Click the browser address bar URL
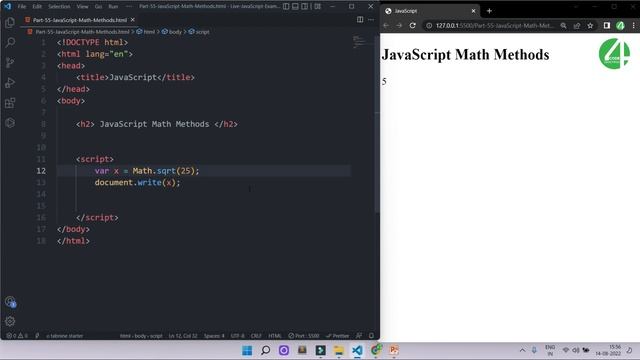This screenshot has width=640, height=360. pos(494,25)
